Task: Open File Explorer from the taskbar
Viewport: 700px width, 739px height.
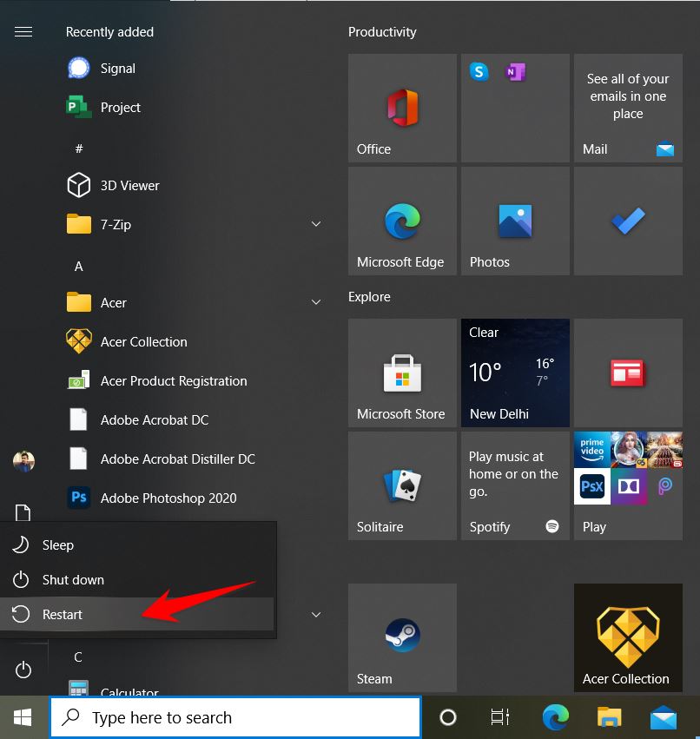Action: (610, 717)
